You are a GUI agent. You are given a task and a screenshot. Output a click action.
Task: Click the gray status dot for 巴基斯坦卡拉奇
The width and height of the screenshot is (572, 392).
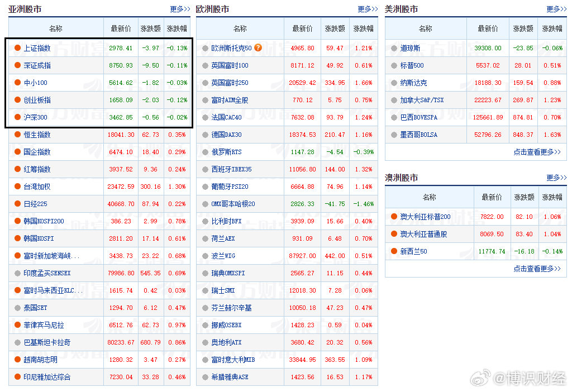coord(17,342)
